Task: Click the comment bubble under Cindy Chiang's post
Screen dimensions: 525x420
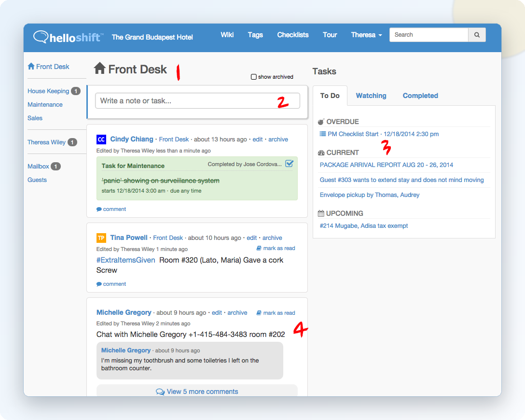Action: pos(99,210)
